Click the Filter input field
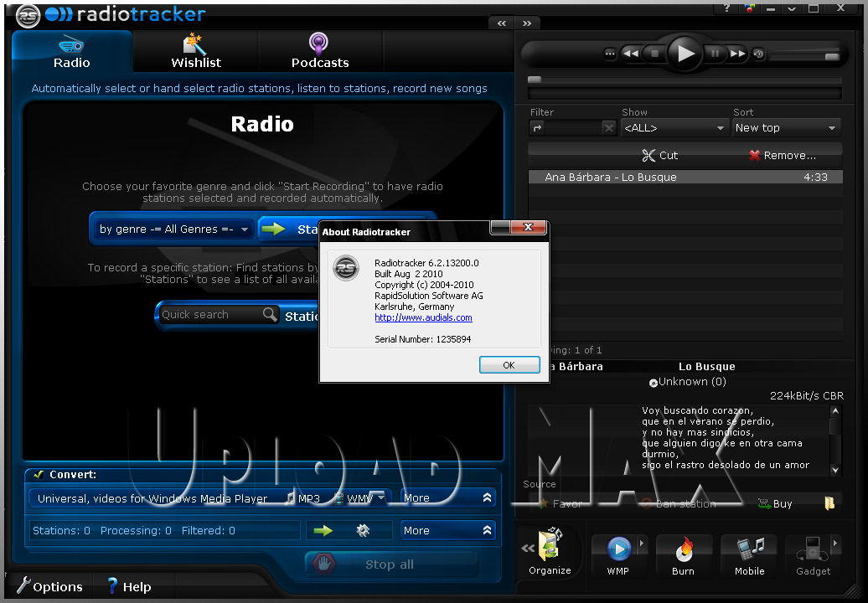 [573, 128]
